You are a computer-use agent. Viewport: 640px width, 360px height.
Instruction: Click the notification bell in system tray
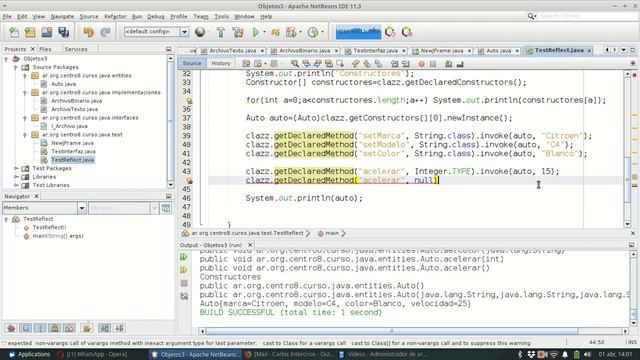coord(565,354)
